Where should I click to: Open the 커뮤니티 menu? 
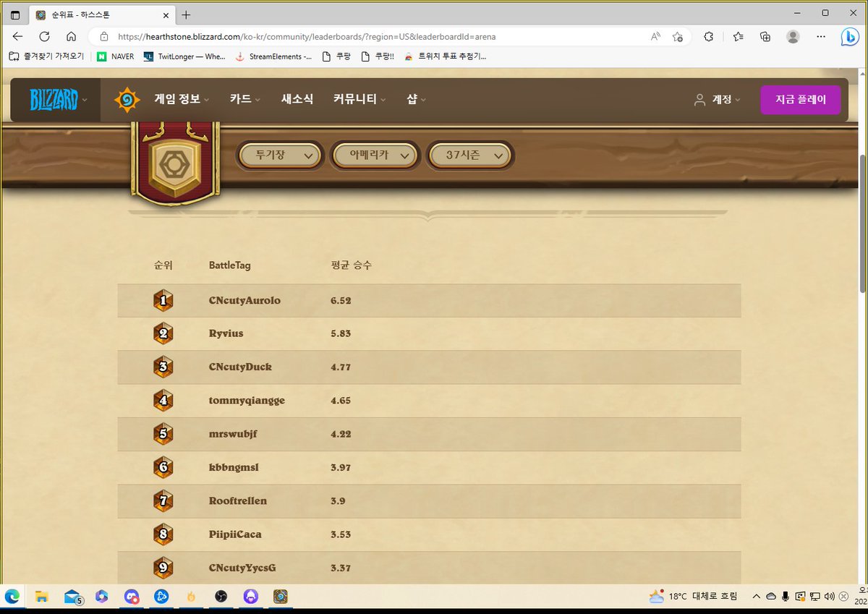(355, 100)
